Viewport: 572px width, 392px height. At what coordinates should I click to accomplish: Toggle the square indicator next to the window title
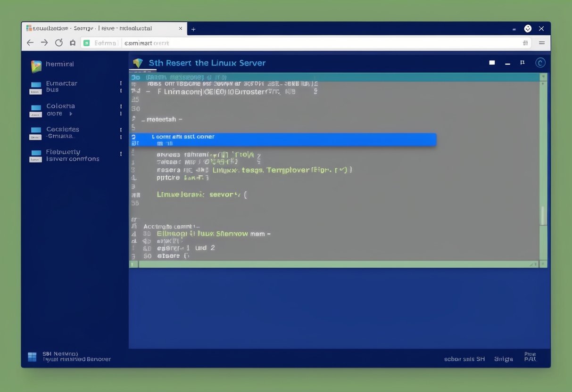pos(491,62)
